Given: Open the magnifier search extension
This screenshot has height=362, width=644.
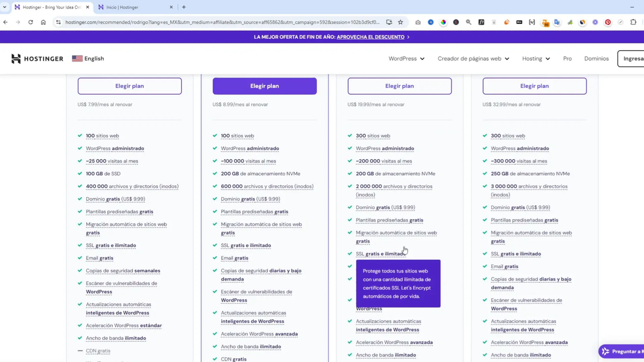Looking at the screenshot, I should 469,22.
